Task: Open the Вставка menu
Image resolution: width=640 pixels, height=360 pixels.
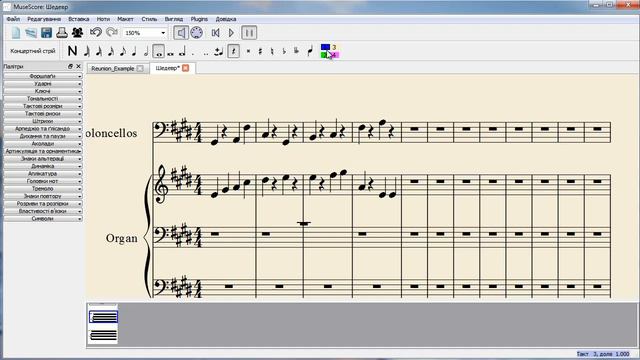Action: [79, 19]
